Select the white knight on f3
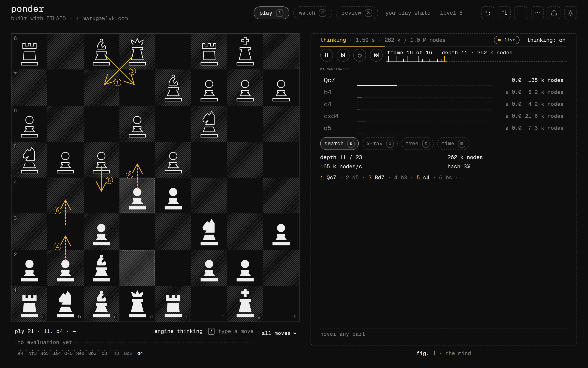Screen dimensions: 588x368 [x=209, y=232]
